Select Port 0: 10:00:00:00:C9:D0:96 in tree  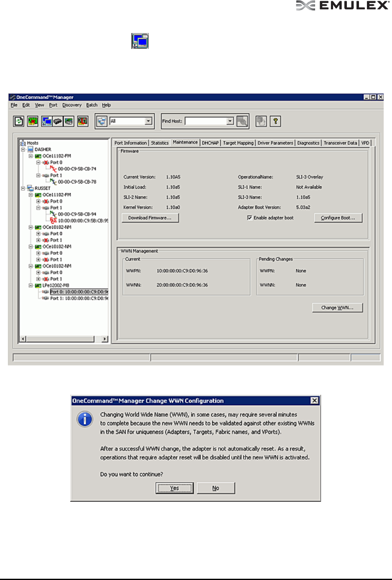(x=79, y=292)
